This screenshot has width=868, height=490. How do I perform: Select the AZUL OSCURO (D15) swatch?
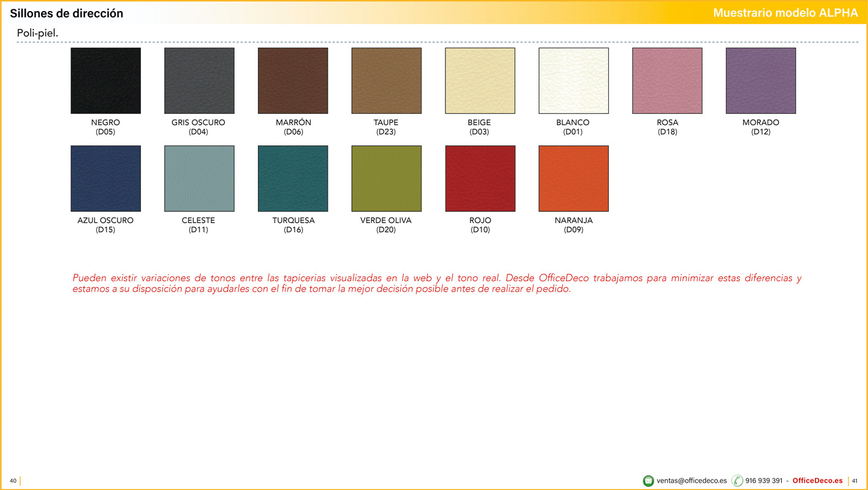(x=105, y=179)
